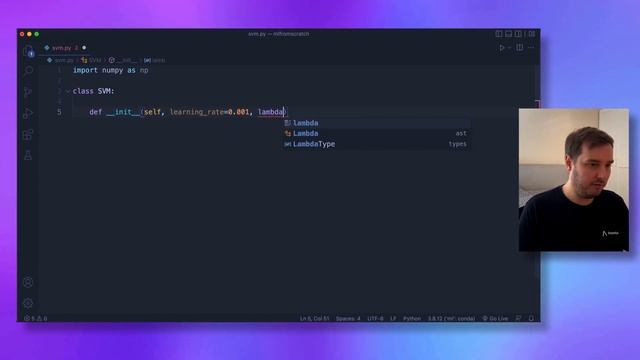This screenshot has height=360, width=640.
Task: Click the 'class SVM:' code line
Action: (x=93, y=91)
